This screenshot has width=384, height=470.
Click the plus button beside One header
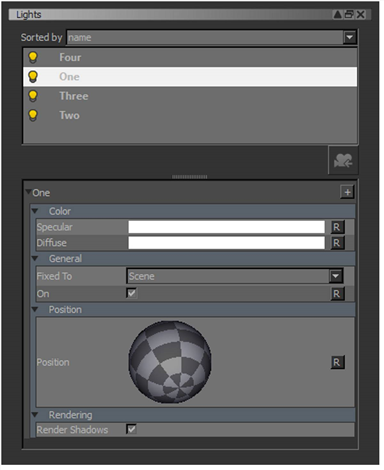pos(347,192)
